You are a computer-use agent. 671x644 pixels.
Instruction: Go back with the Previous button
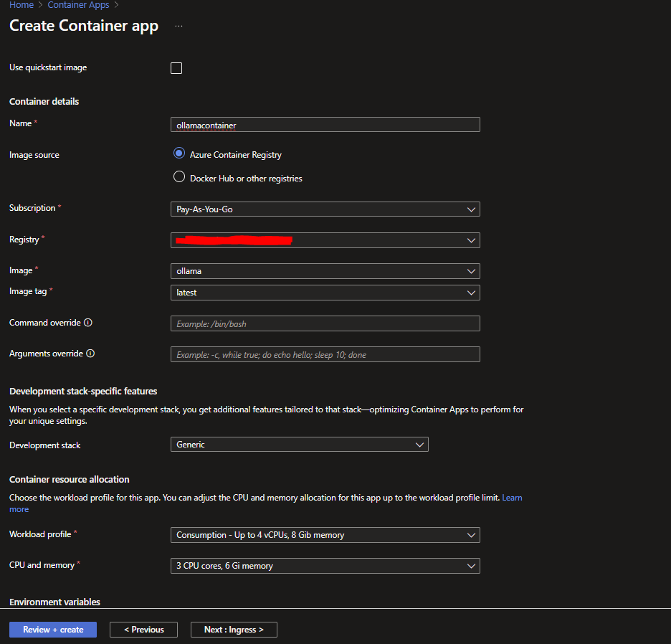[143, 630]
